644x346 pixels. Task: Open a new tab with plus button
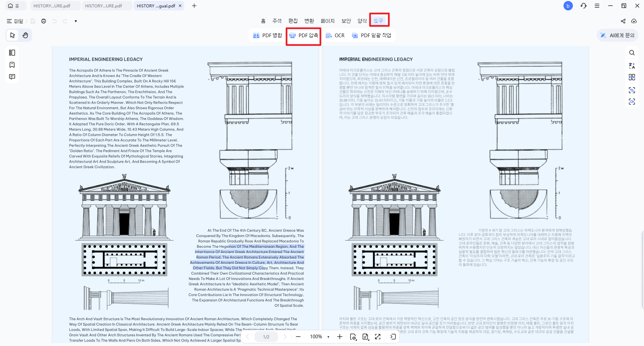[x=194, y=6]
